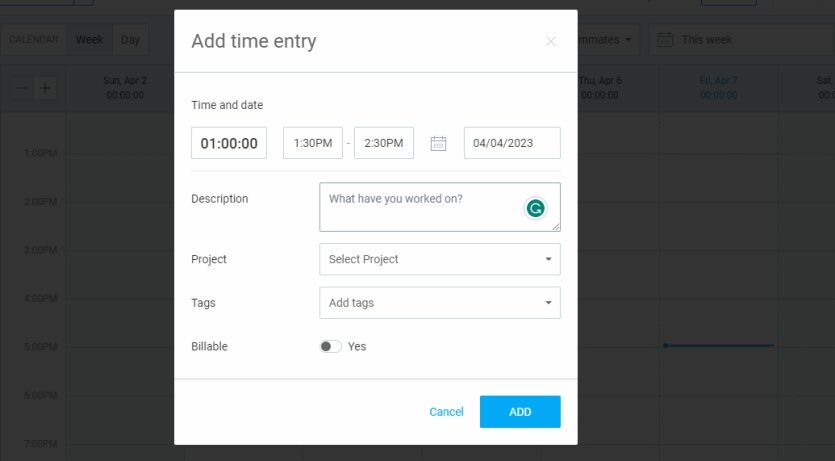835x461 pixels.
Task: Open the Add tags dropdown
Action: pos(440,303)
